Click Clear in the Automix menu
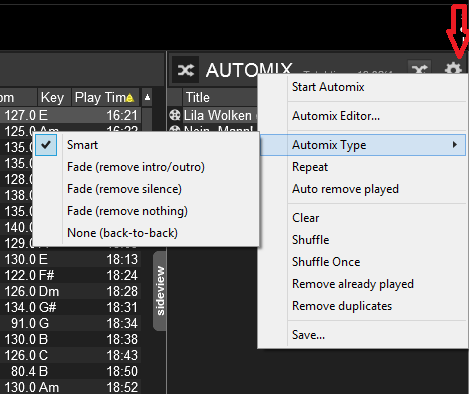 [362, 218]
